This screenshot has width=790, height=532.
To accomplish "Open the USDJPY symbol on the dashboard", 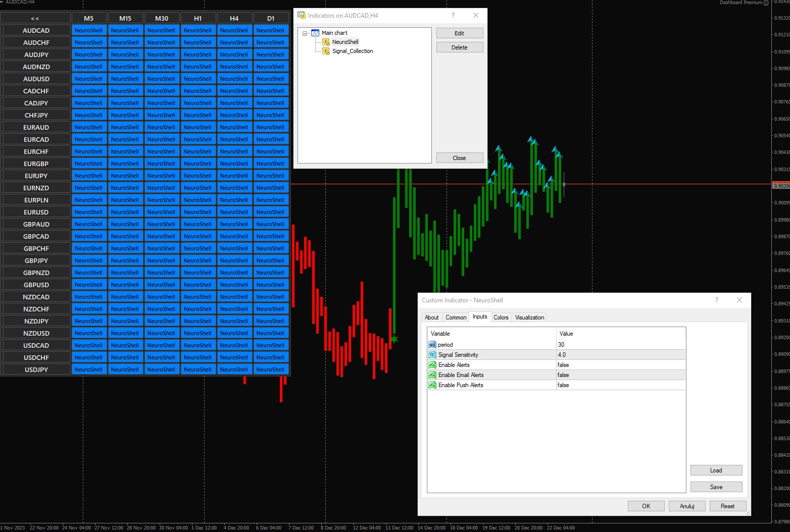I will coord(36,369).
